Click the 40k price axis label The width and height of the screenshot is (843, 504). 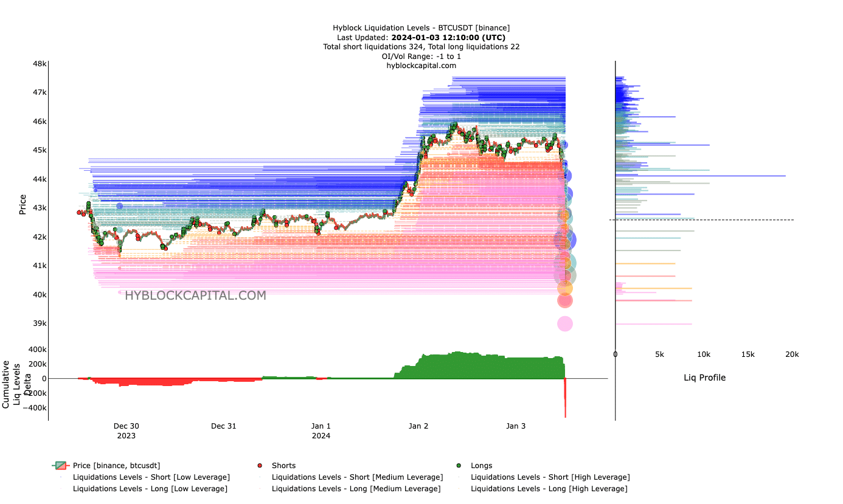pyautogui.click(x=40, y=295)
